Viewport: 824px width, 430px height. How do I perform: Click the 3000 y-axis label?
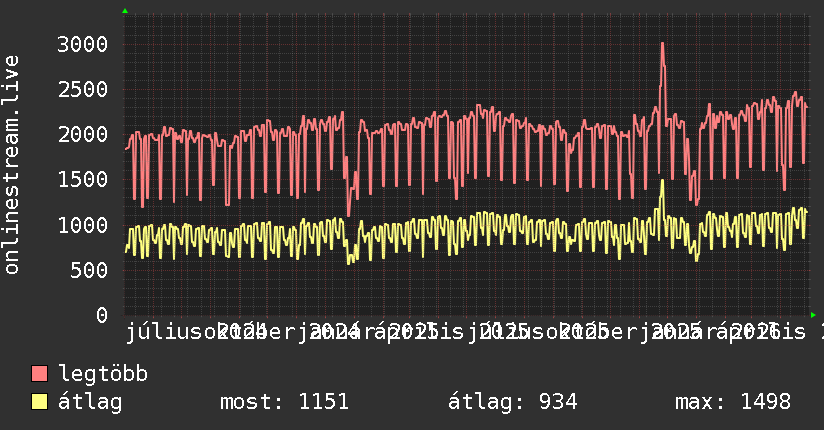pos(83,44)
